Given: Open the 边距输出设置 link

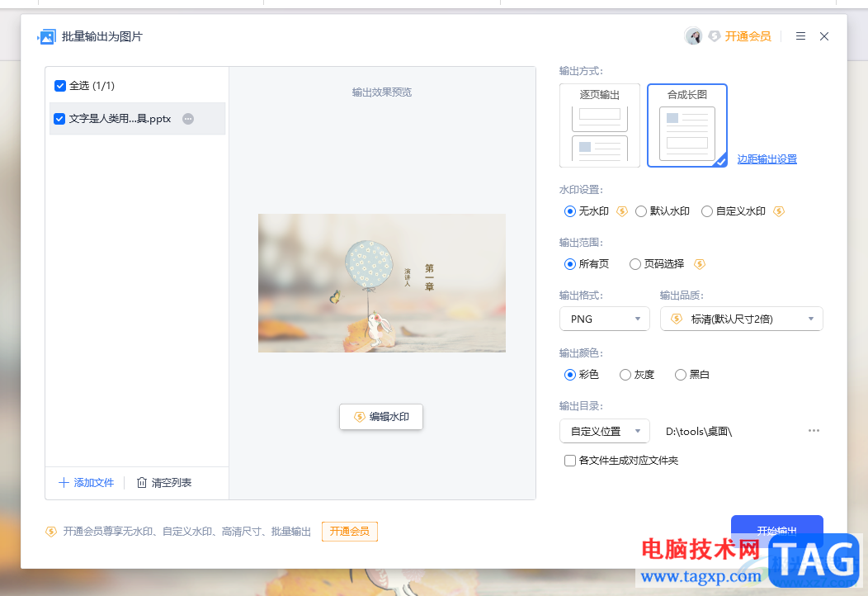Looking at the screenshot, I should pyautogui.click(x=767, y=159).
